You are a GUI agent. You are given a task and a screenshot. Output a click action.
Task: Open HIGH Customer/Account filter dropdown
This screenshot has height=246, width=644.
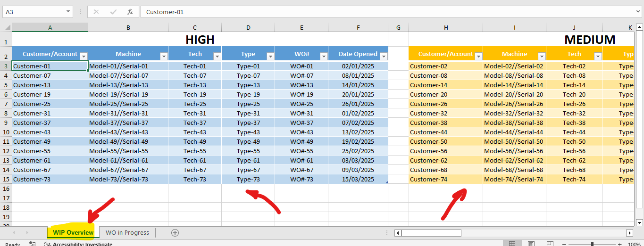(x=84, y=56)
